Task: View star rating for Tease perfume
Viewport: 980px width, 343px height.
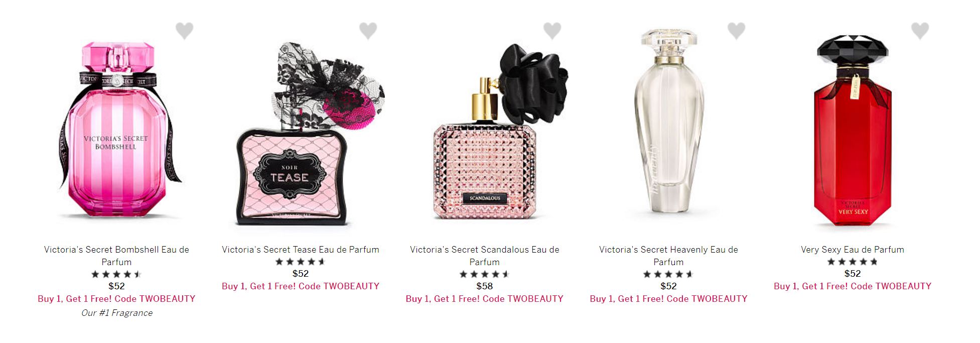Action: point(301,262)
